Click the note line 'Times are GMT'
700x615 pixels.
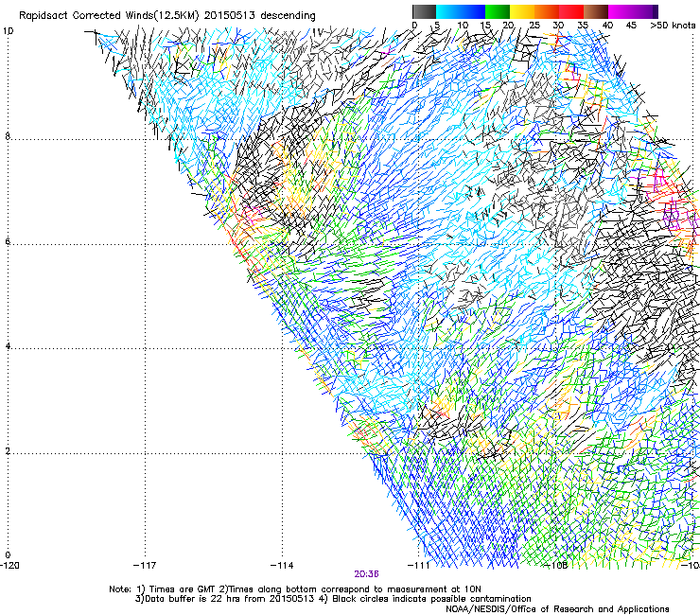[182, 589]
